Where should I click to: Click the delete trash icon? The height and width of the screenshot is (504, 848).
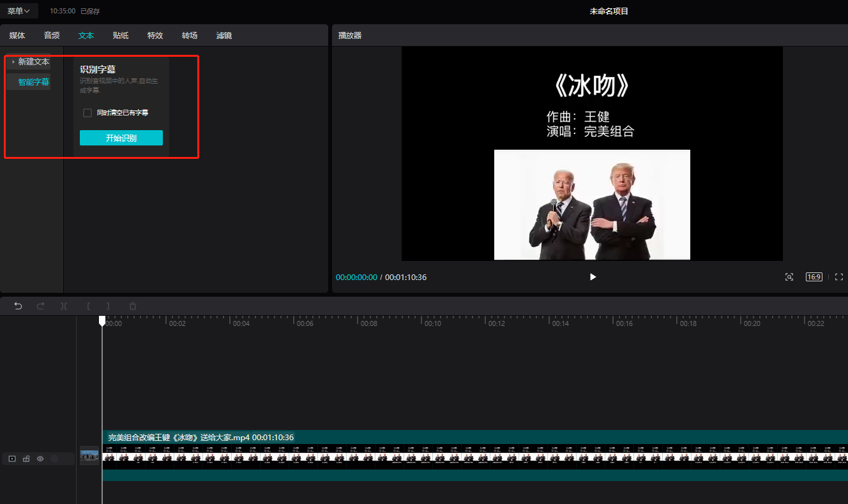(x=133, y=306)
